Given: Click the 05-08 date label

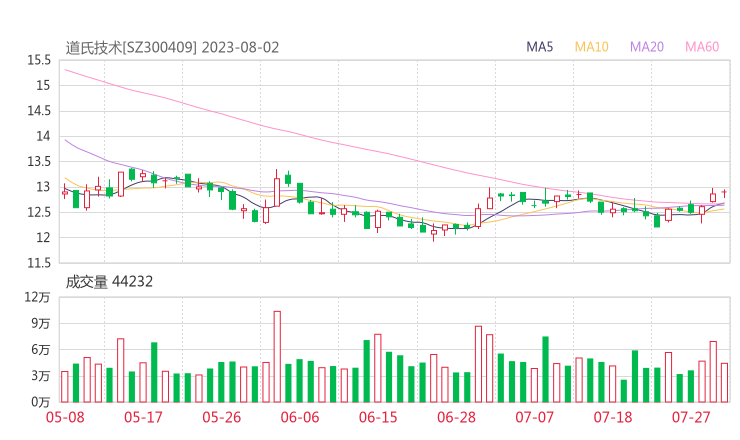Looking at the screenshot, I should 65,417.
